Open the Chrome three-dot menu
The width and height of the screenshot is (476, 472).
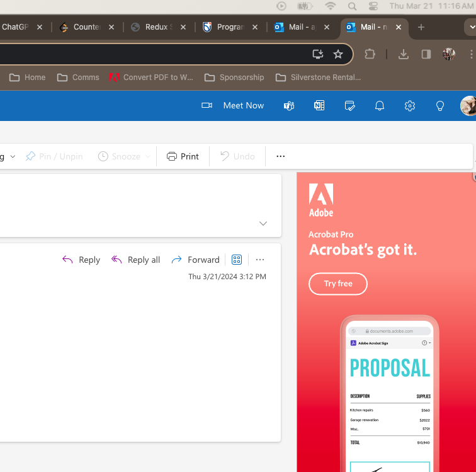pos(471,54)
